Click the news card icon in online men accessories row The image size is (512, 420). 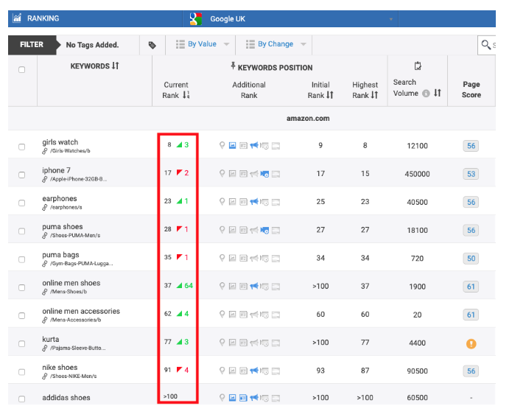[x=243, y=315]
